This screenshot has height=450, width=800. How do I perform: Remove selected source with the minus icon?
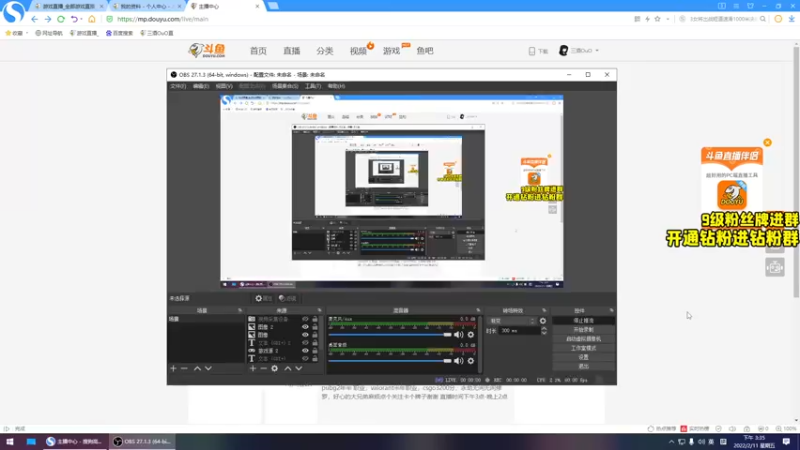tap(263, 368)
